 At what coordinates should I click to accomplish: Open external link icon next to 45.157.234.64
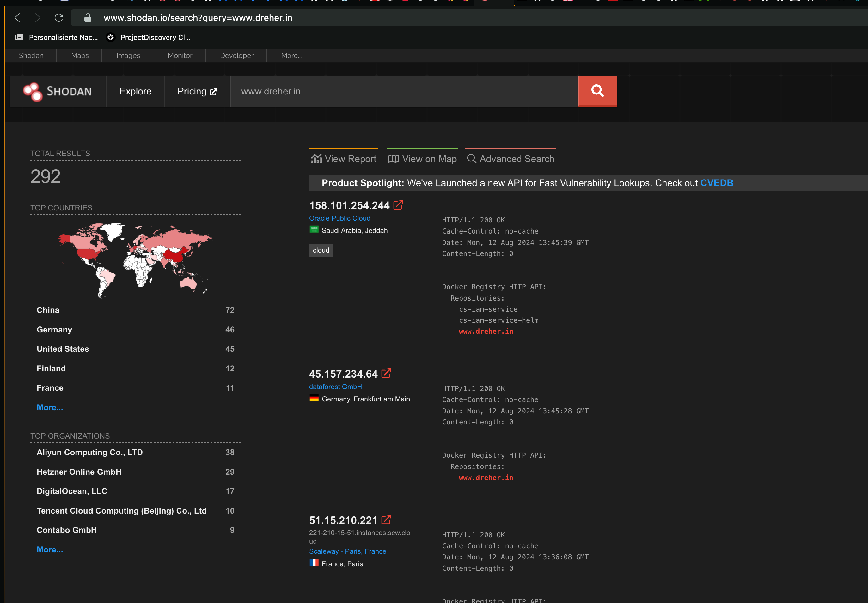(x=386, y=374)
